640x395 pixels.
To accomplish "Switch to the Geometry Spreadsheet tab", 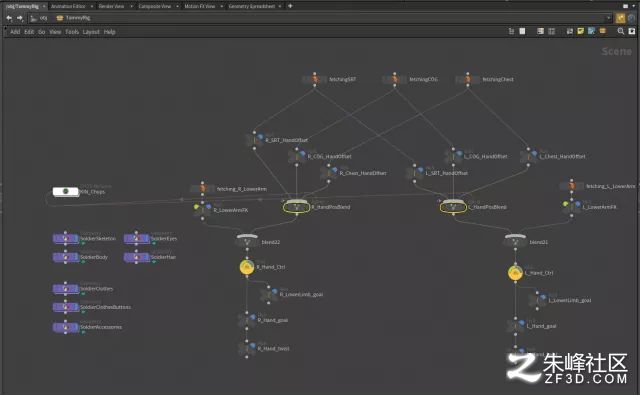I will click(x=251, y=6).
